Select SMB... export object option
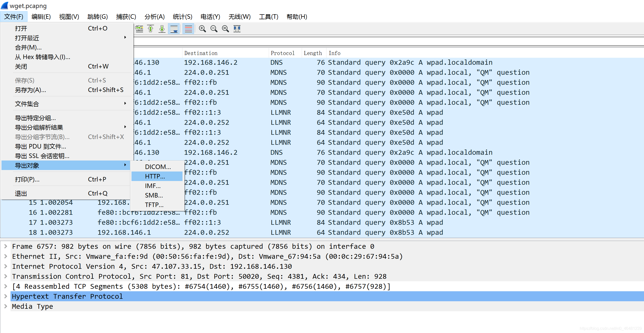The width and height of the screenshot is (644, 333). tap(157, 195)
